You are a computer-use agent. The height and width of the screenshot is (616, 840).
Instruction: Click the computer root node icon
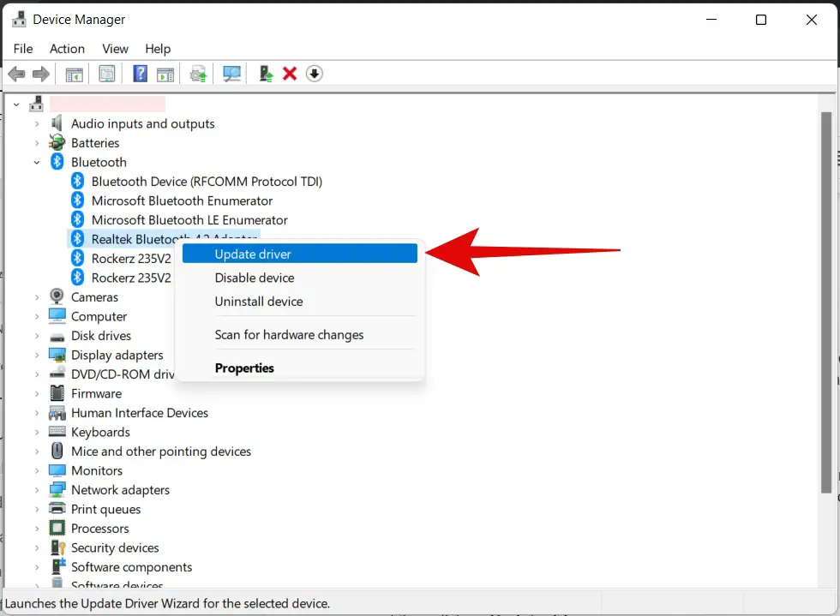[36, 104]
